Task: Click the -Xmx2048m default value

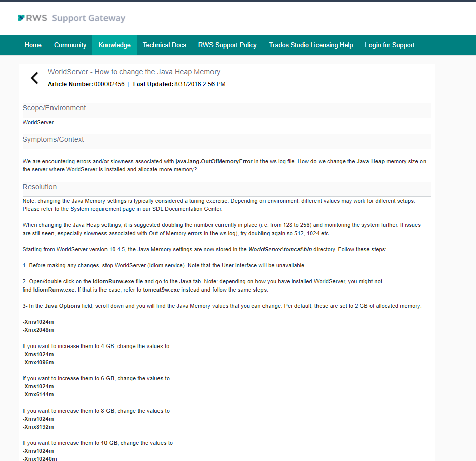Action: tap(38, 330)
